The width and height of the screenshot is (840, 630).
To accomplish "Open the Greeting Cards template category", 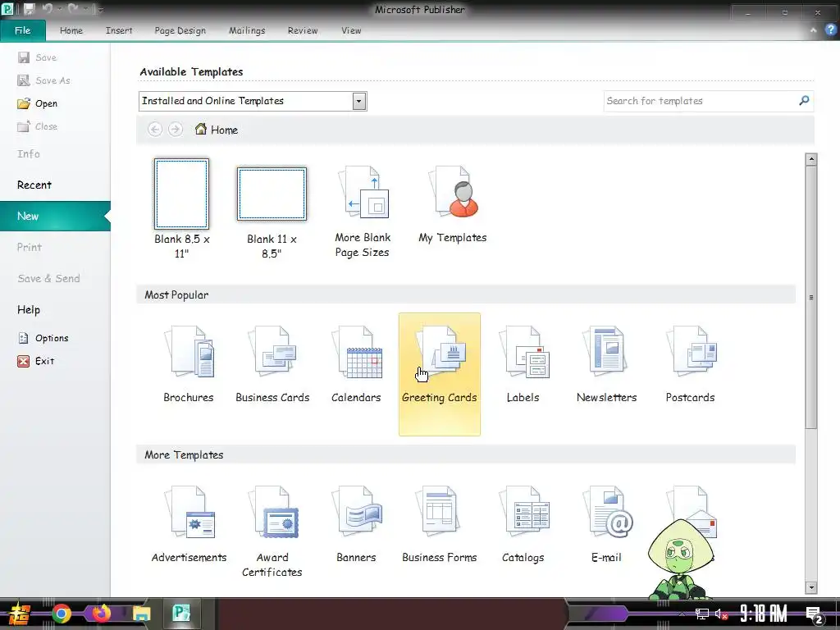I will pyautogui.click(x=440, y=374).
